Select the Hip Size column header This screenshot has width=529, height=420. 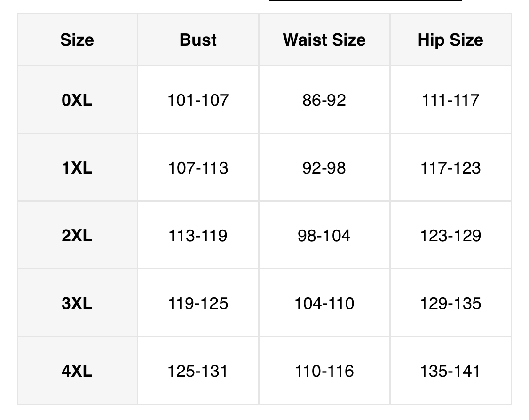tap(450, 40)
